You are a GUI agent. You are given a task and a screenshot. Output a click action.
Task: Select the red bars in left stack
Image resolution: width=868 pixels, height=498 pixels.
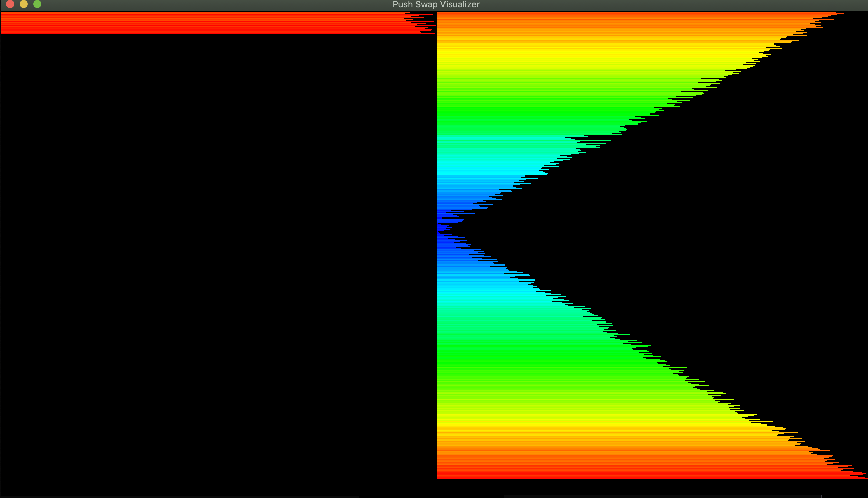[205, 23]
